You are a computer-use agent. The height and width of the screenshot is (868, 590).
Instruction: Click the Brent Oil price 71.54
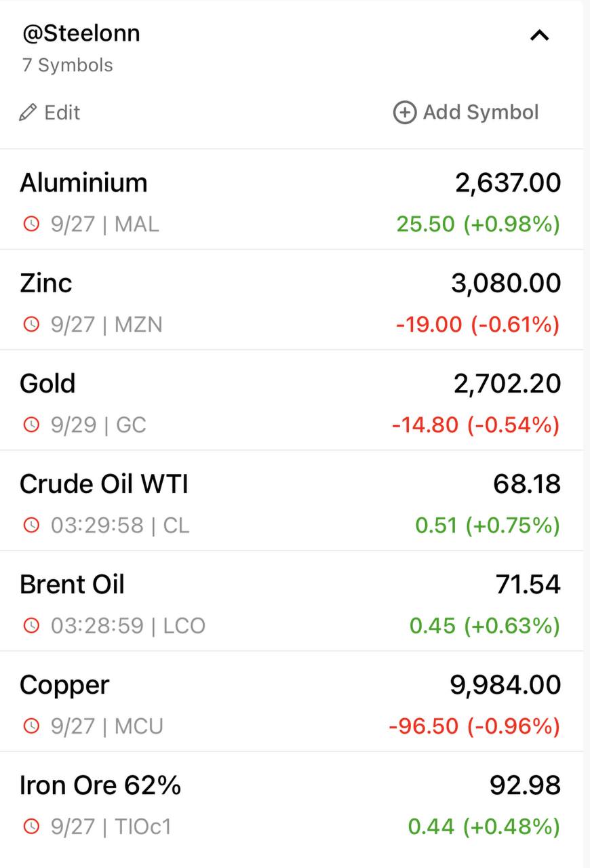pos(528,585)
